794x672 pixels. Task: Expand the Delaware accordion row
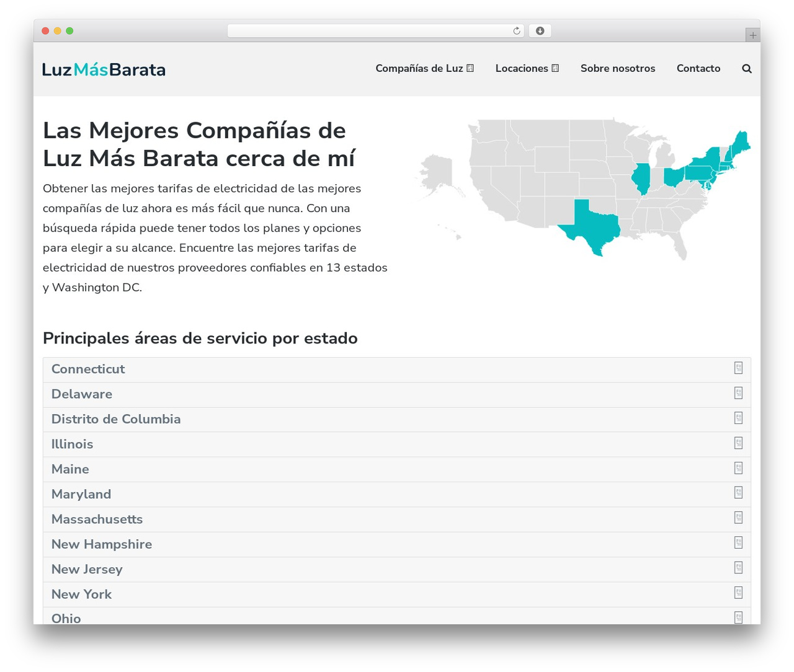coord(397,394)
